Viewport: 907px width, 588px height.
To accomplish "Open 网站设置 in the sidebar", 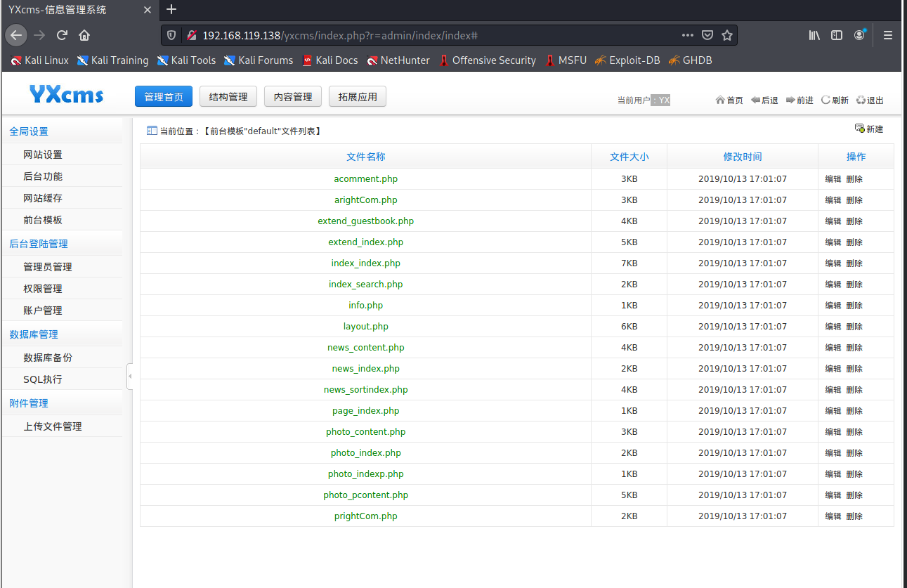I will pyautogui.click(x=43, y=155).
